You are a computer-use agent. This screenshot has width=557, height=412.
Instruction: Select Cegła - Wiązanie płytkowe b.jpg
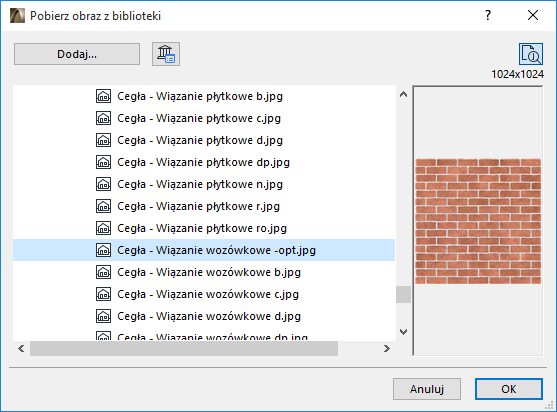pyautogui.click(x=200, y=96)
